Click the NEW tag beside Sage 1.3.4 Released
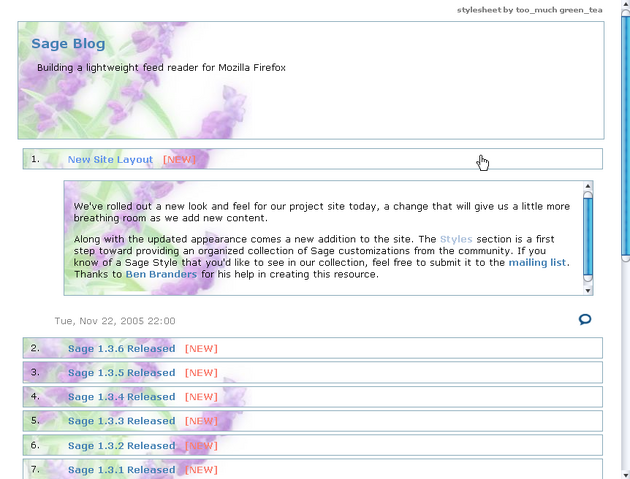Image resolution: width=630 pixels, height=479 pixels. pos(201,397)
